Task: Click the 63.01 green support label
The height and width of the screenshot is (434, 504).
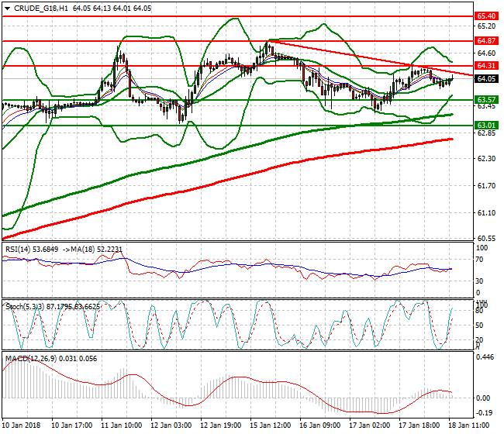Action: pos(487,126)
